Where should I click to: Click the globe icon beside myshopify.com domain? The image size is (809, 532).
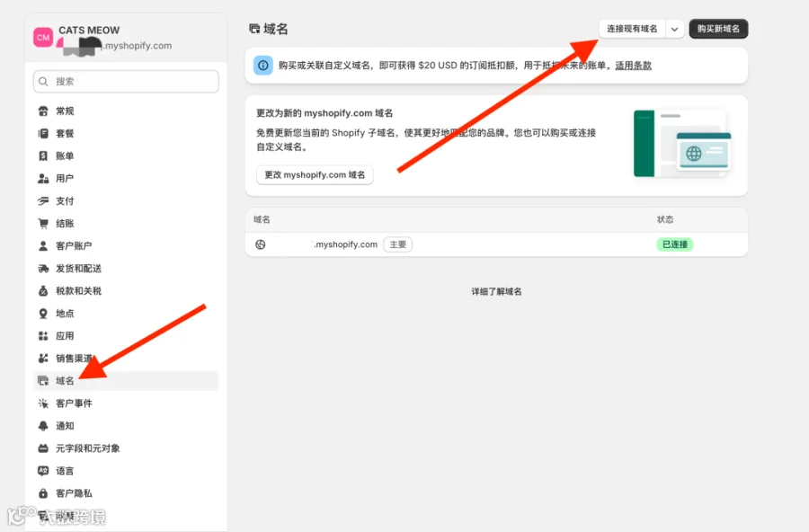pos(261,244)
